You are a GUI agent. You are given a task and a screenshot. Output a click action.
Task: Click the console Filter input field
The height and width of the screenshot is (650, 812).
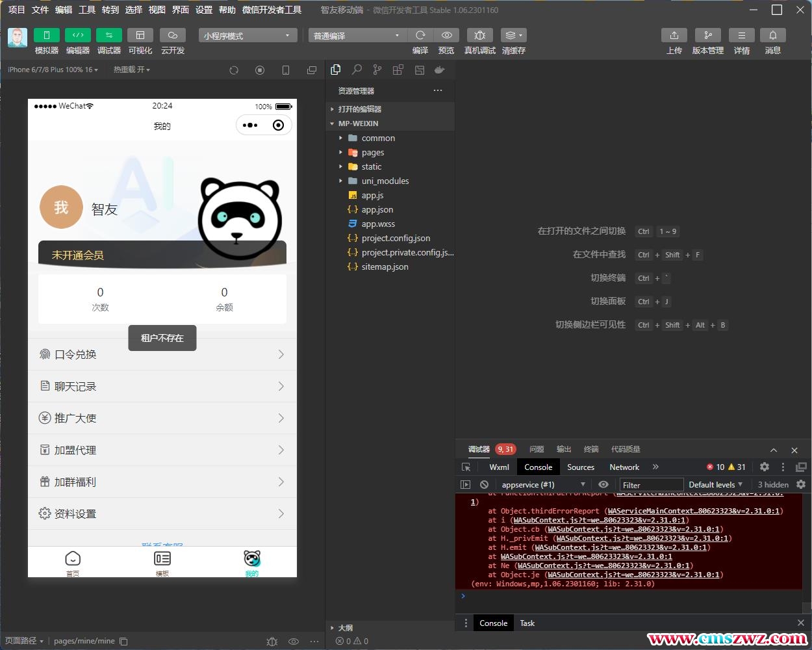click(651, 485)
